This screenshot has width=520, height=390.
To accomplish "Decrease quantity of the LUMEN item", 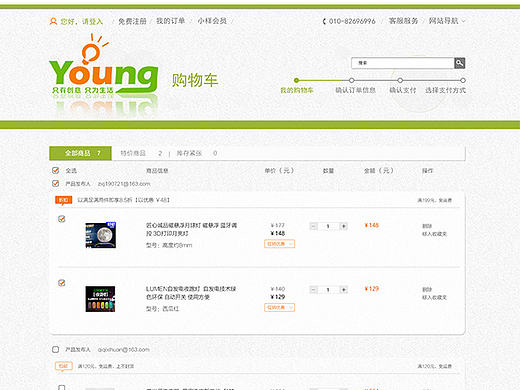I will pyautogui.click(x=313, y=290).
